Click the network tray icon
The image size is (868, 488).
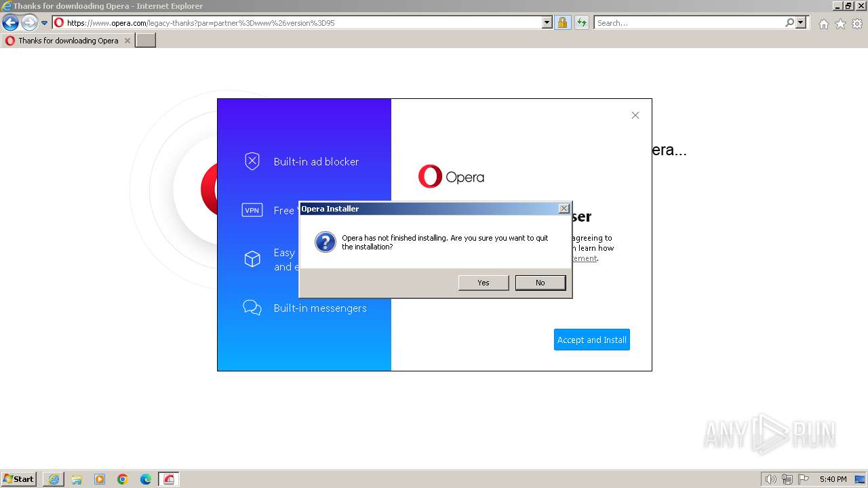click(787, 479)
